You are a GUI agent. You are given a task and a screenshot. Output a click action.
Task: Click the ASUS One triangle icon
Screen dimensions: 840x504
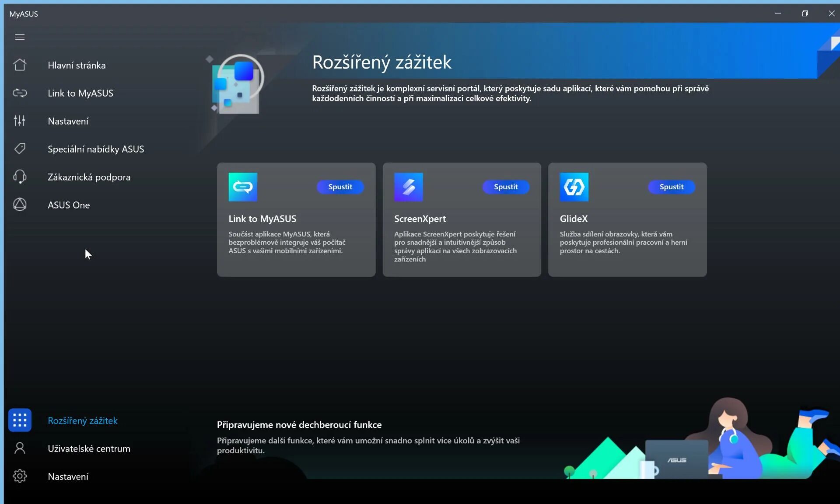(20, 205)
